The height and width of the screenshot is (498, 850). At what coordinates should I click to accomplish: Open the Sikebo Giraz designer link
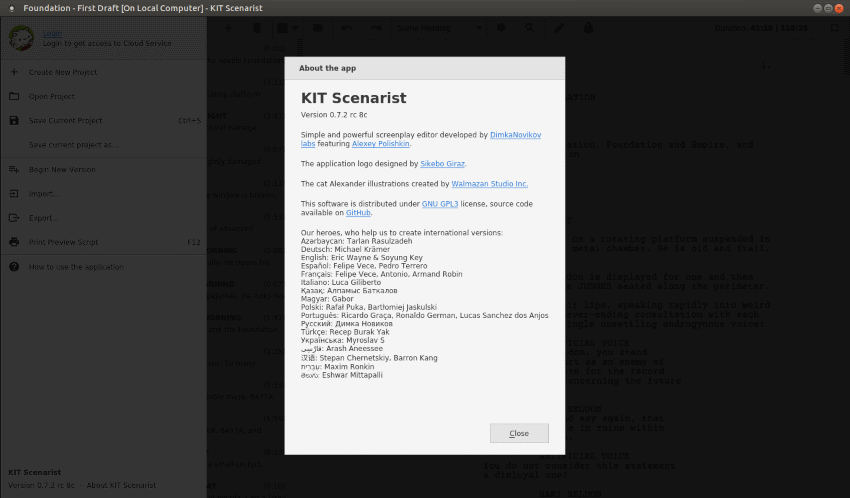click(442, 163)
